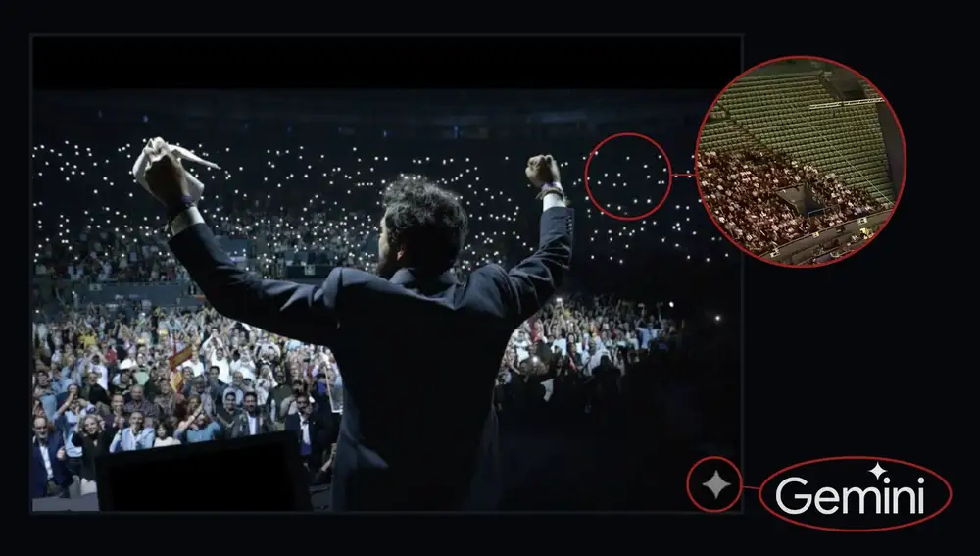Click the white railing inside the zoomed inset
Viewport: 980px width, 556px height.
tap(847, 103)
